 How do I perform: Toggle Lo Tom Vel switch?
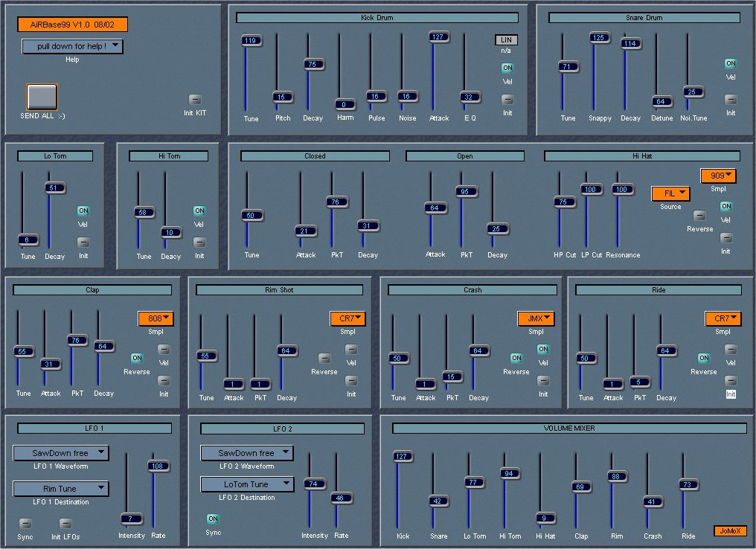(x=83, y=211)
